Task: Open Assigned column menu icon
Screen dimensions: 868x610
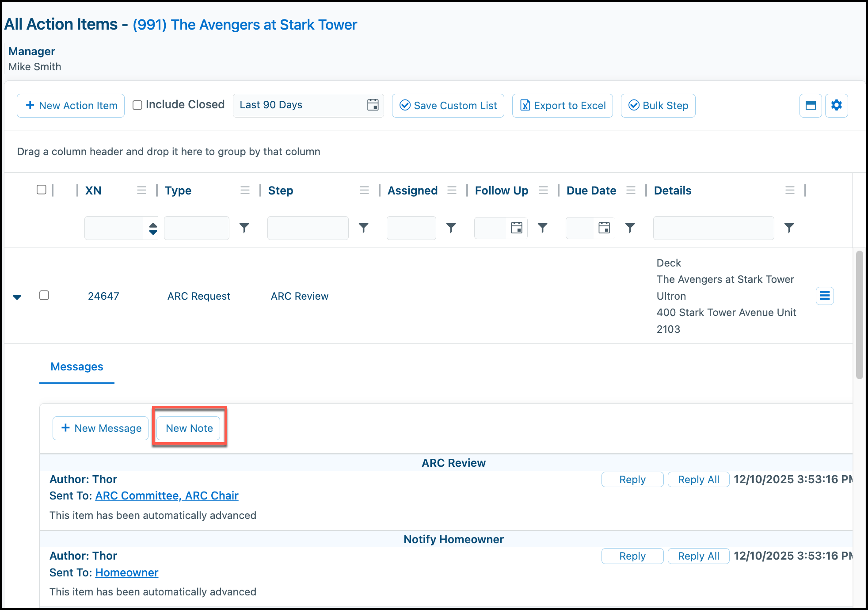Action: coord(452,190)
